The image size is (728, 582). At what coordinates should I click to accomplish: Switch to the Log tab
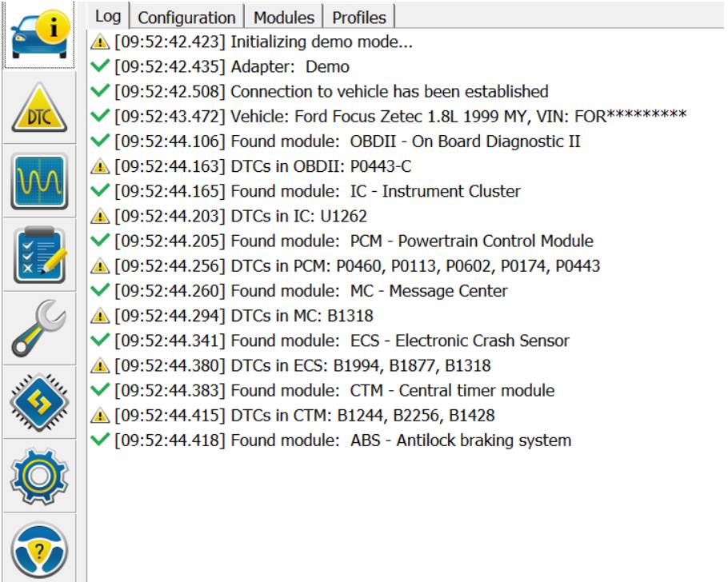108,16
